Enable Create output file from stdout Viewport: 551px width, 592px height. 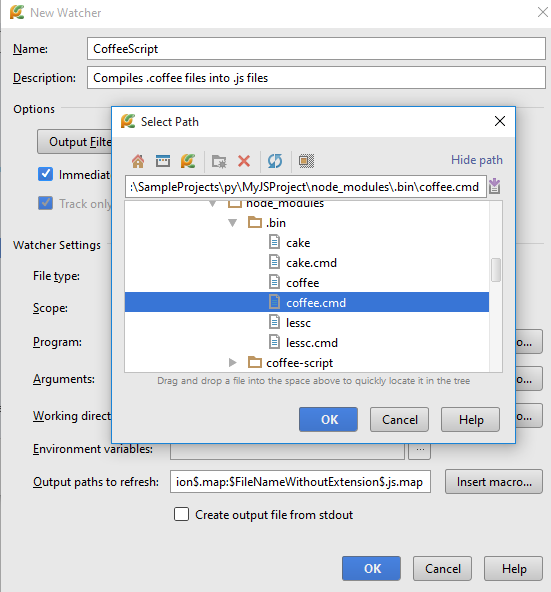pyautogui.click(x=182, y=514)
